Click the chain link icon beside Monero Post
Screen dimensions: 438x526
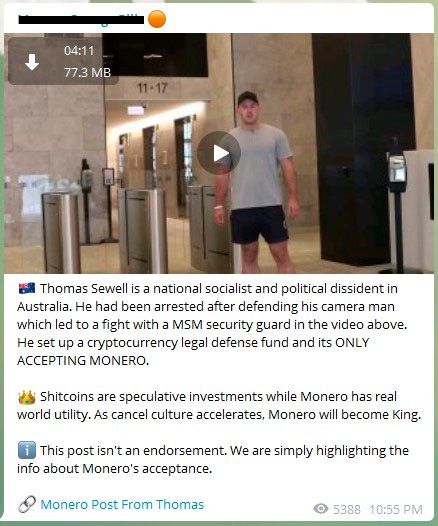coord(26,504)
